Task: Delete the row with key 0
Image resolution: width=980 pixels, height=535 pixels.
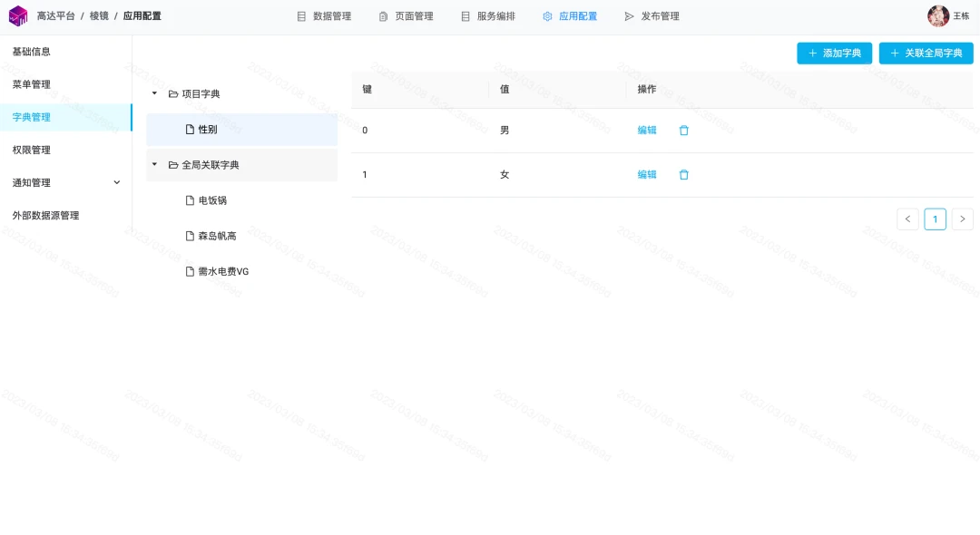Action: pos(684,131)
